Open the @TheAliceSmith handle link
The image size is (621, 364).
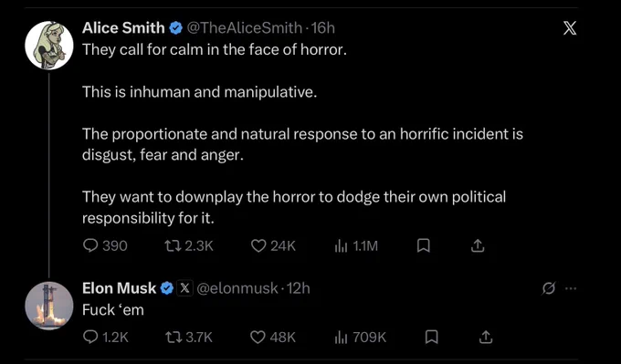pos(244,27)
